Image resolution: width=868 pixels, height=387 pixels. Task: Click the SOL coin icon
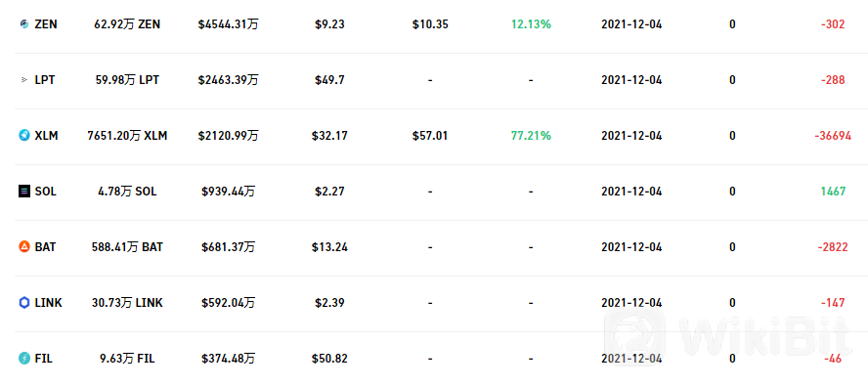[x=23, y=192]
